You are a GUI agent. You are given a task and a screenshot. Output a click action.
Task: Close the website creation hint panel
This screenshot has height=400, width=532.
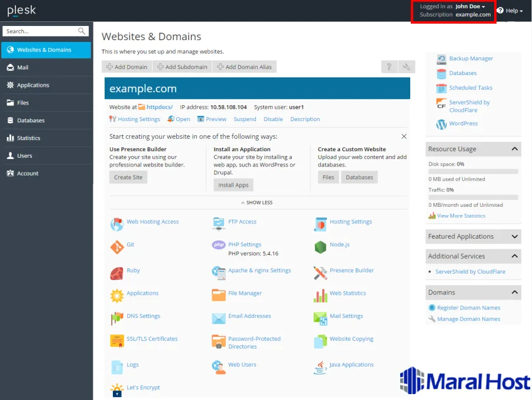pos(404,136)
